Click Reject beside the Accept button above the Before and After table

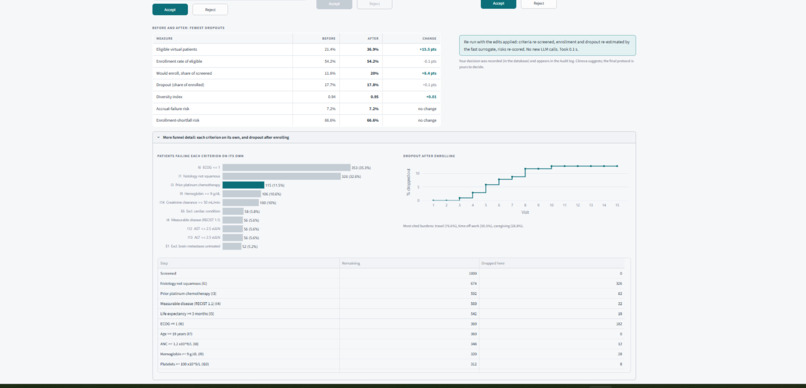point(210,10)
